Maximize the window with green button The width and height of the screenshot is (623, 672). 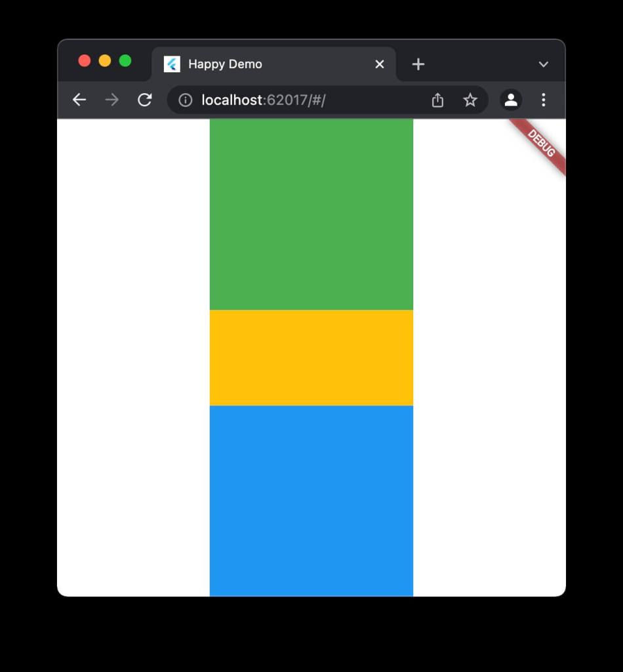125,61
